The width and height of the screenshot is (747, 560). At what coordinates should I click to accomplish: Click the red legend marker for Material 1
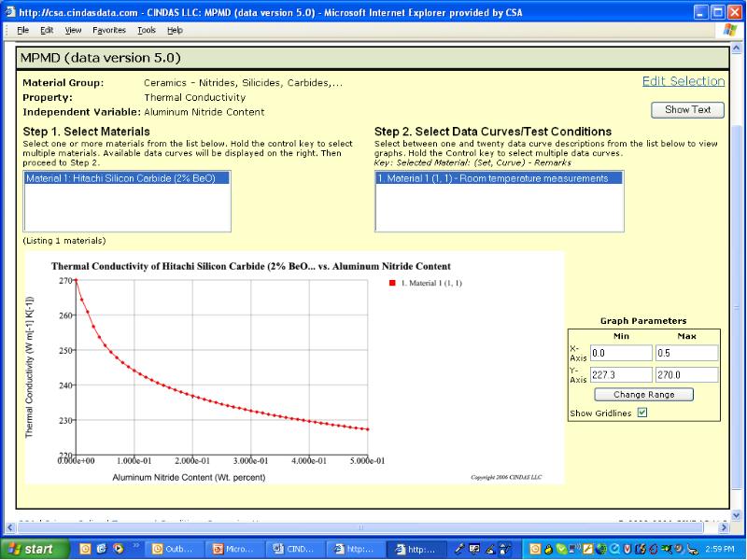pos(392,283)
